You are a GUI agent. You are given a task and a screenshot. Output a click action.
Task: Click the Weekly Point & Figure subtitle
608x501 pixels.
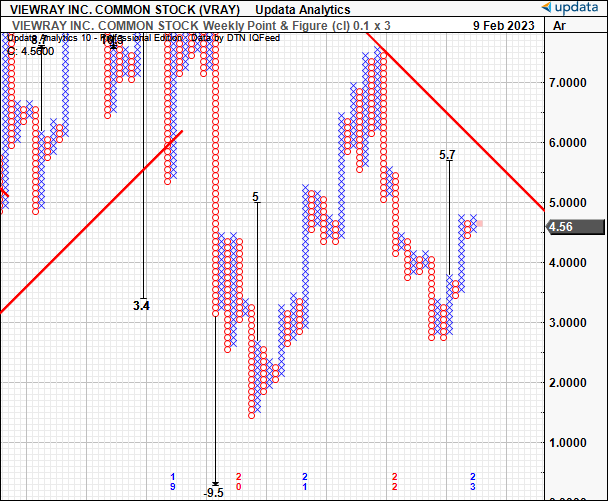[201, 26]
